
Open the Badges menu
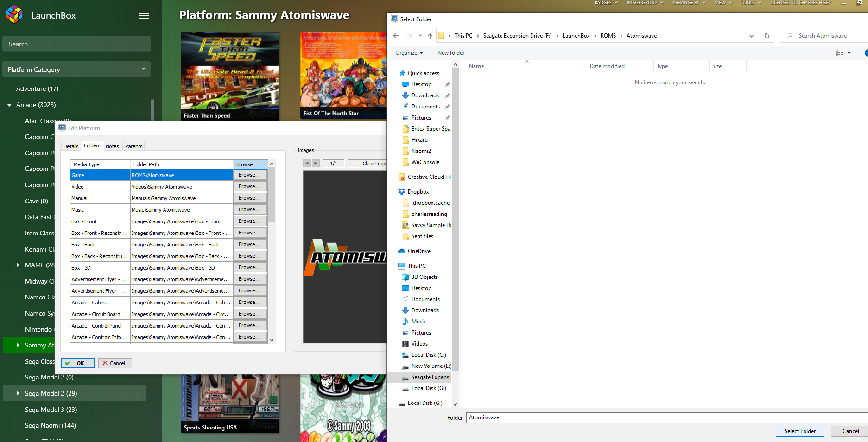point(606,3)
